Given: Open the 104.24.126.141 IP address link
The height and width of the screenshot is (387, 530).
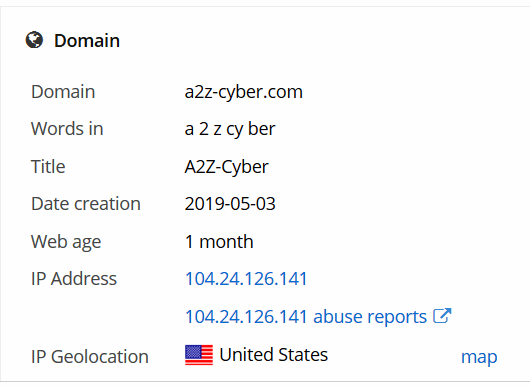Looking at the screenshot, I should (x=246, y=279).
